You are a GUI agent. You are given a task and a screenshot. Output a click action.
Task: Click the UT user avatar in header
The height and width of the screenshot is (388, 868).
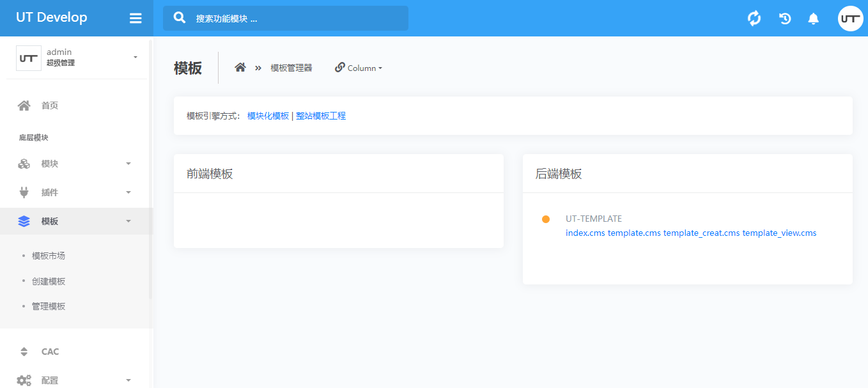point(850,19)
